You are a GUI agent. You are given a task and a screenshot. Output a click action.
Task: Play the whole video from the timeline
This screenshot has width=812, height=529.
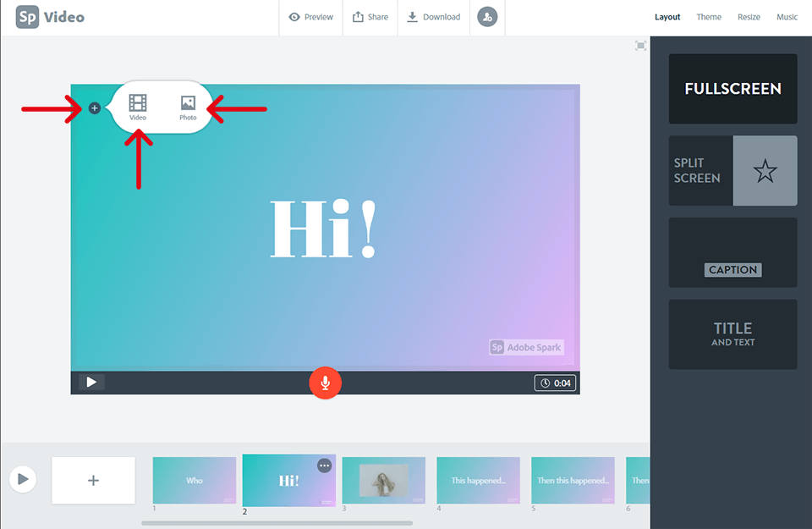(x=23, y=479)
